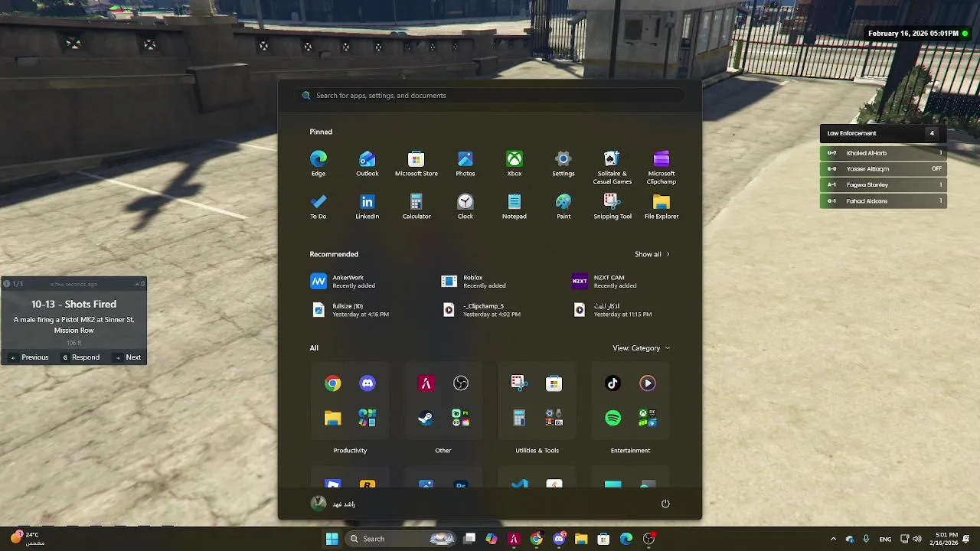Click the taskbar Search box
The image size is (980, 551).
(402, 539)
